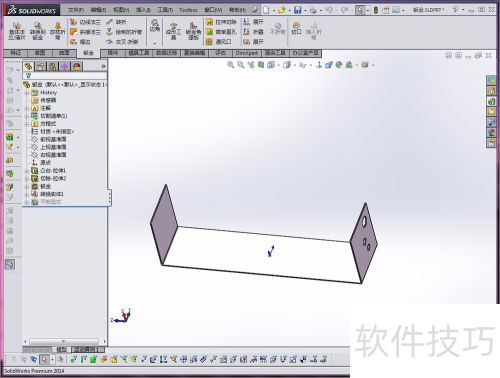Click the feature tree filter funnel icon

click(28, 76)
